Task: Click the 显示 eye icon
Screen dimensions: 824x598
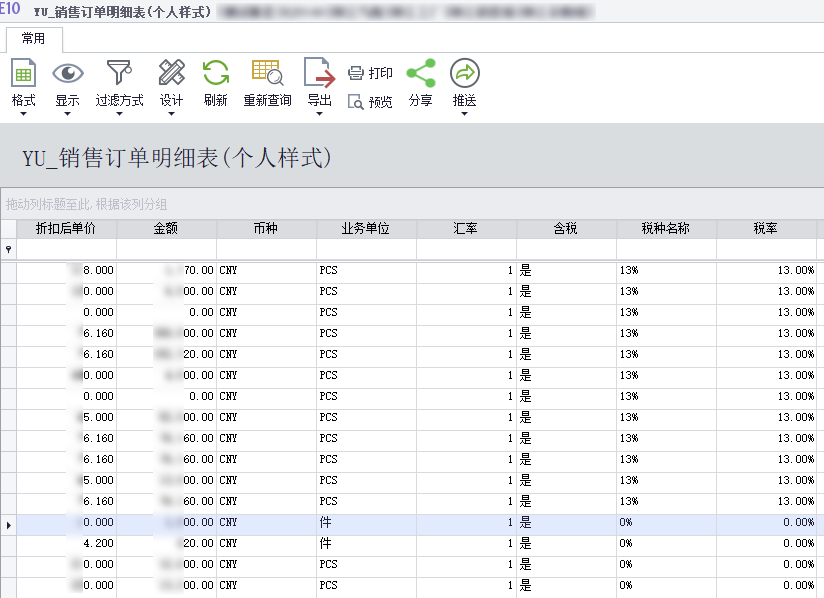Action: [68, 73]
